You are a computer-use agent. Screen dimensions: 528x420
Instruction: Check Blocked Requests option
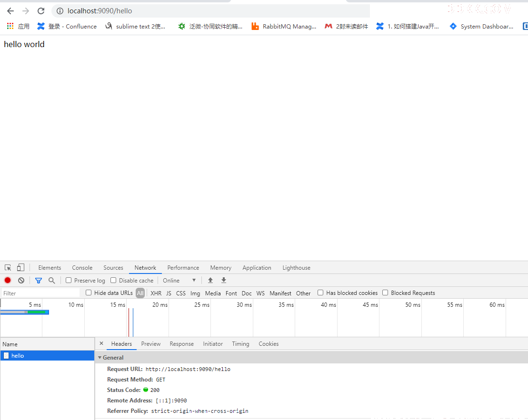coord(385,293)
